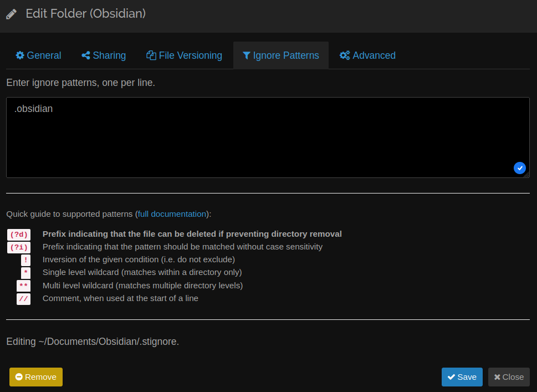Click the text area resize grip corner
Image resolution: width=537 pixels, height=392 pixels.
tap(526, 175)
